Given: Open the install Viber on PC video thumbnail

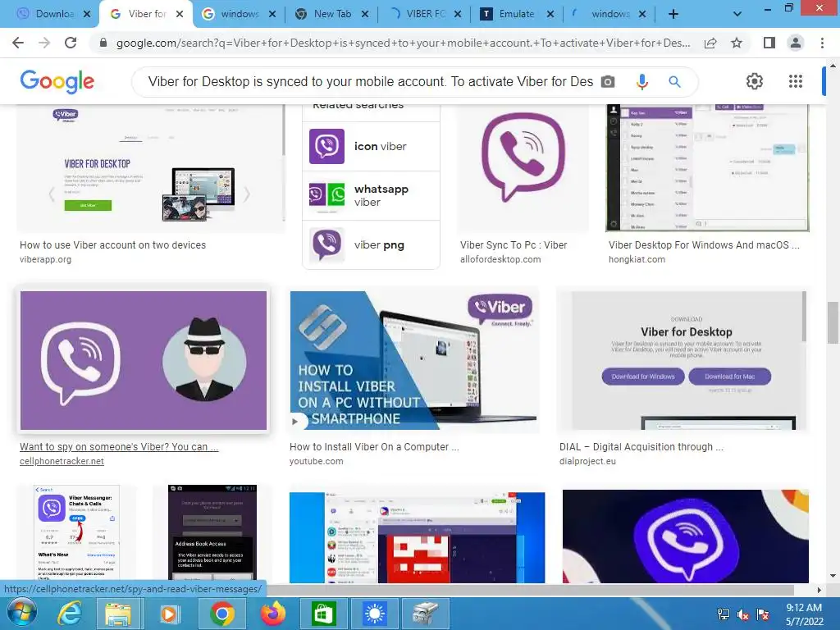Looking at the screenshot, I should coord(413,360).
